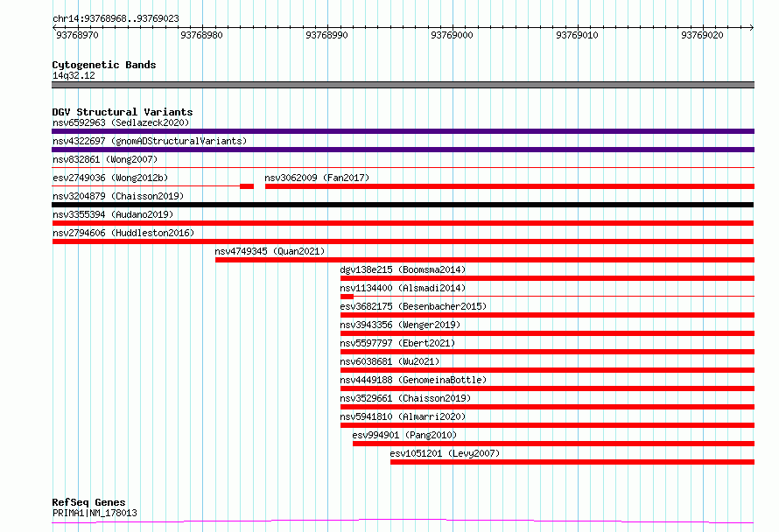Click the RefSeq Genes track title
779x532 pixels.
click(x=88, y=502)
